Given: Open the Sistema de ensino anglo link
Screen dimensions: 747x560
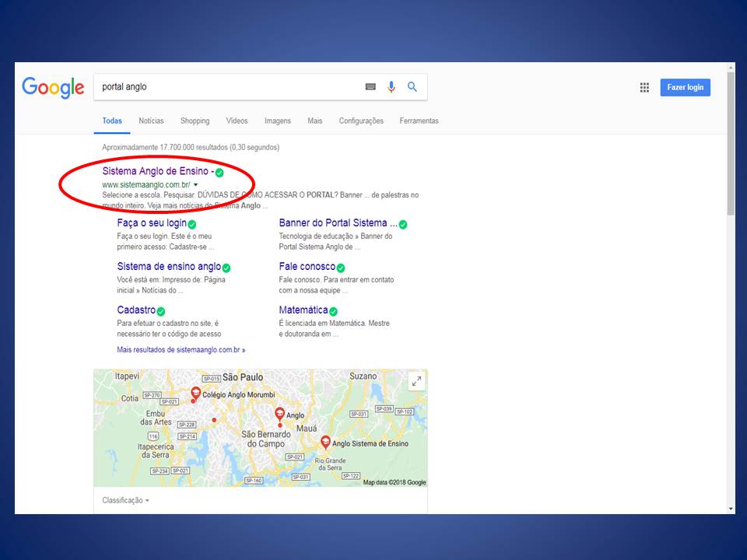Looking at the screenshot, I should pos(169,267).
